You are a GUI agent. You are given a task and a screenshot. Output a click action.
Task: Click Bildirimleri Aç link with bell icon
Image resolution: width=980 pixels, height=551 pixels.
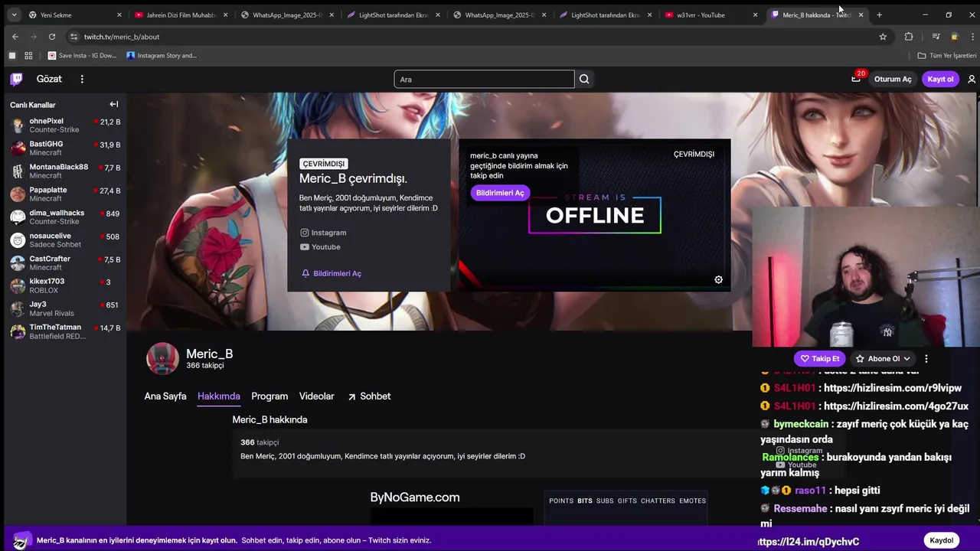[332, 273]
